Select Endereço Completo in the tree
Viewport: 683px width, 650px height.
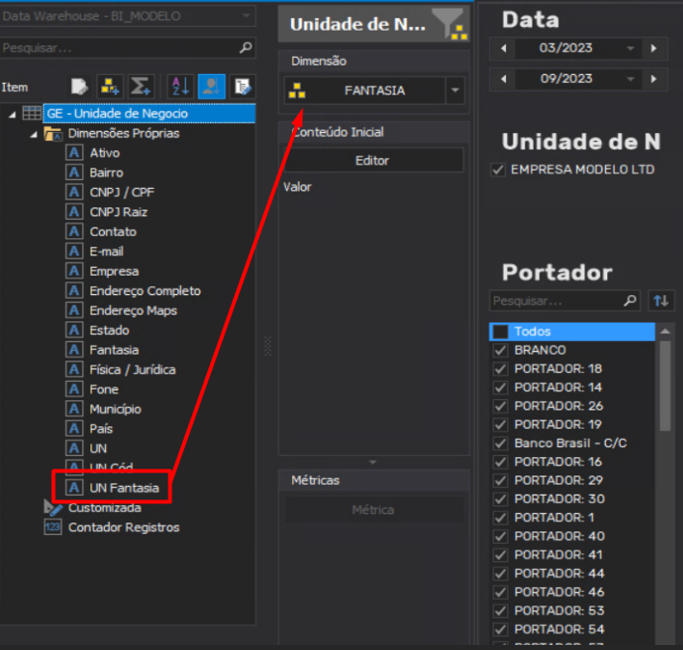coord(145,291)
